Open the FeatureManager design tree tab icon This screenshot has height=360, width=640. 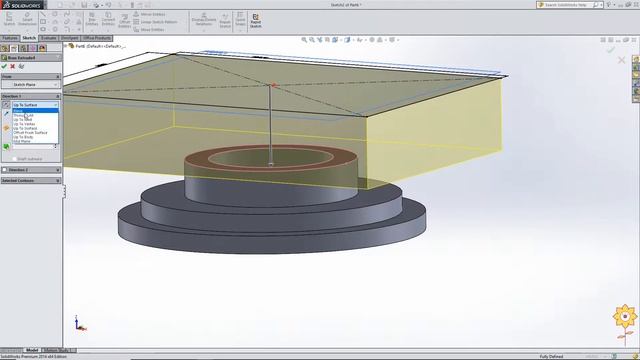(5, 48)
